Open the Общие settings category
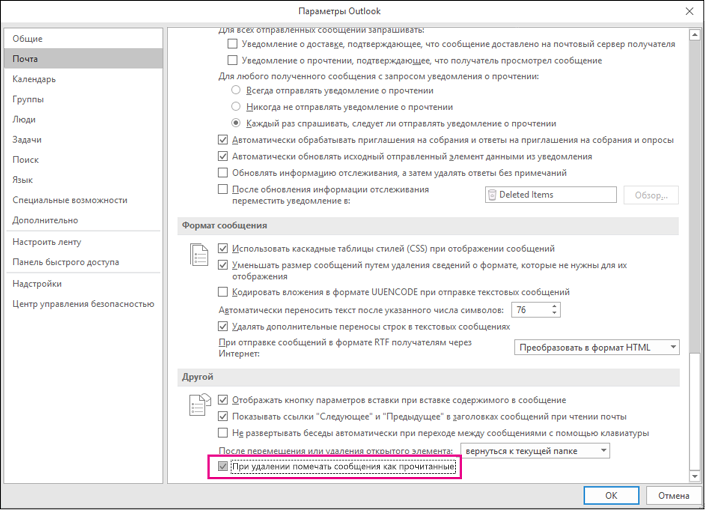Image resolution: width=705 pixels, height=510 pixels. coord(83,39)
